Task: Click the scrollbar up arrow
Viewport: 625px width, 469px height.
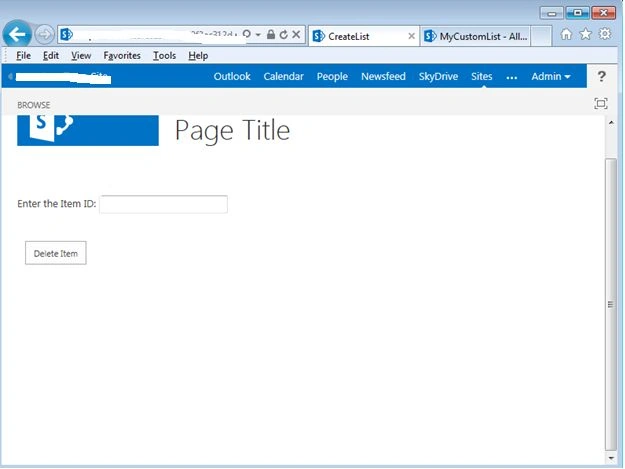Action: click(x=611, y=123)
